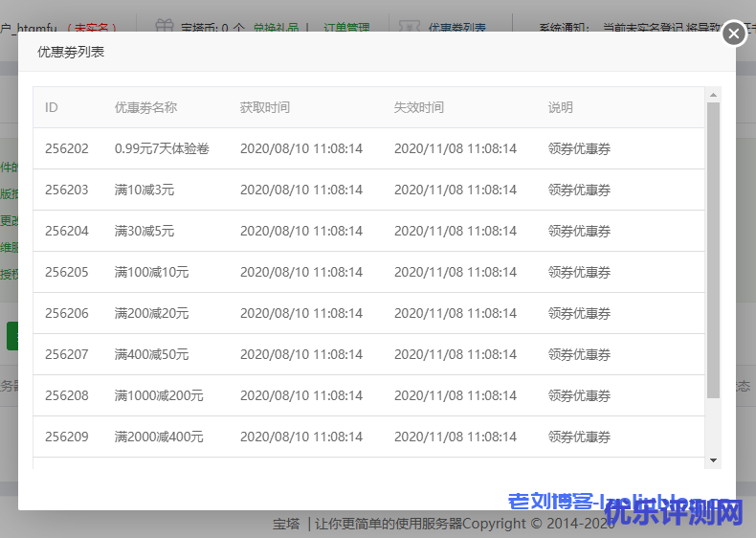The height and width of the screenshot is (538, 756).
Task: Click the 优惠券名称 column header
Action: [145, 107]
